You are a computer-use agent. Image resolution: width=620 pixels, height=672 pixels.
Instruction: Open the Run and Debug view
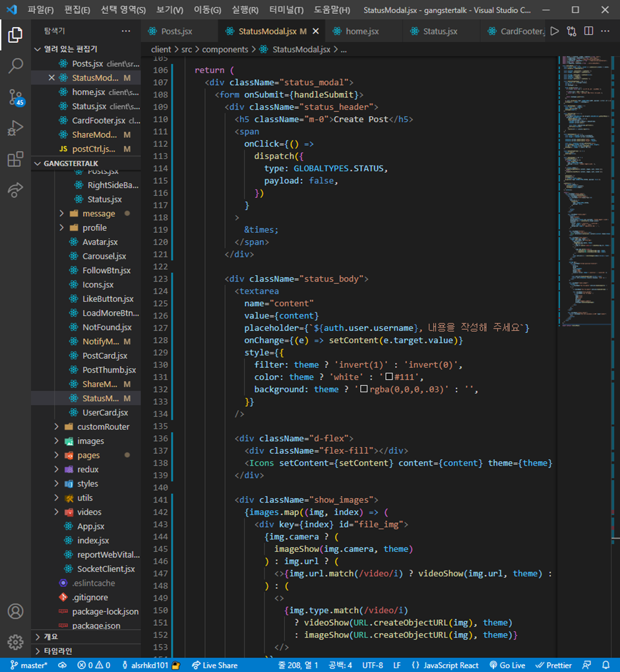click(16, 129)
